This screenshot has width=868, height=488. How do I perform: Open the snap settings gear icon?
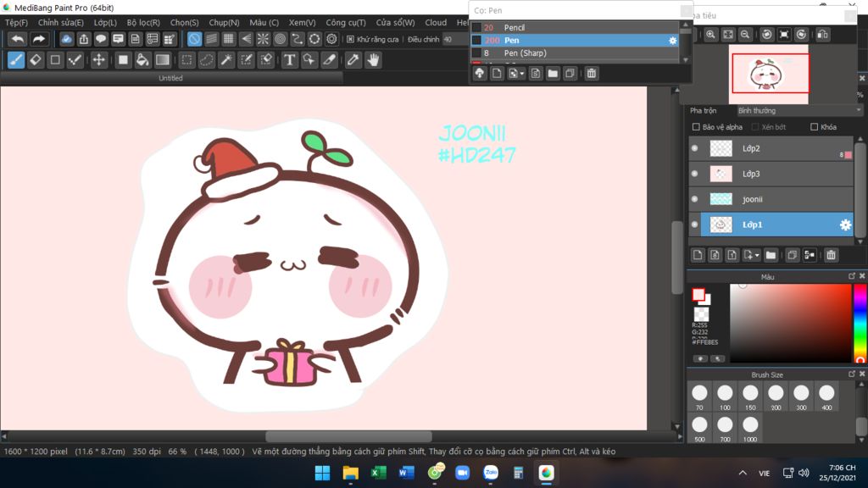click(x=331, y=39)
